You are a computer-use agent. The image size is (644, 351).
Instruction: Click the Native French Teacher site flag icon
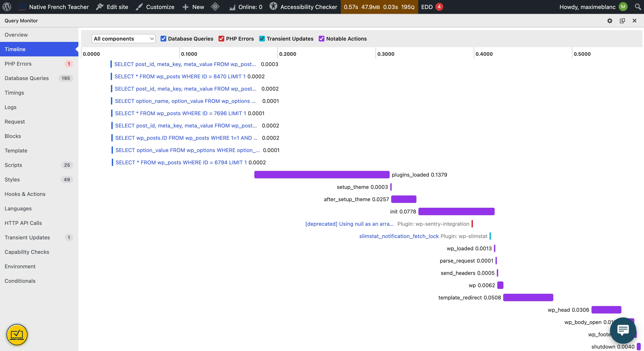pyautogui.click(x=22, y=7)
